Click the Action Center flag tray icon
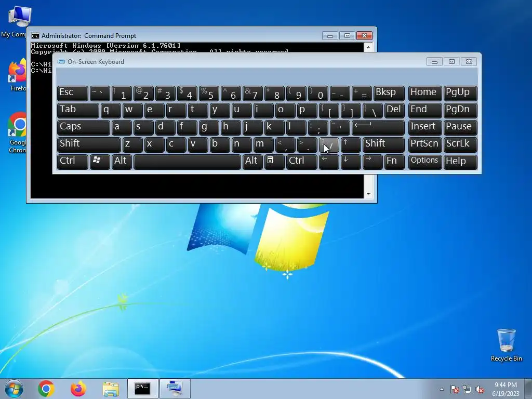Viewport: 532px width, 399px height. click(455, 389)
